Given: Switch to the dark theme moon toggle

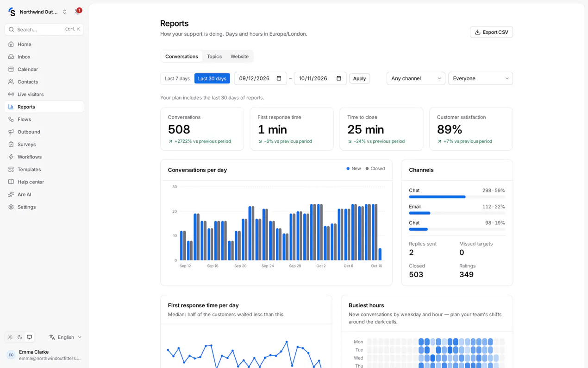Looking at the screenshot, I should tap(20, 337).
